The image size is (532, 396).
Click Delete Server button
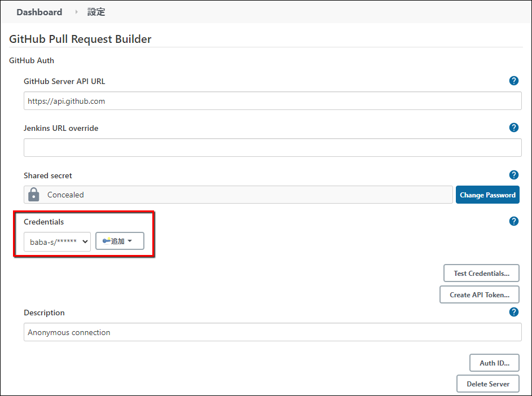(488, 384)
